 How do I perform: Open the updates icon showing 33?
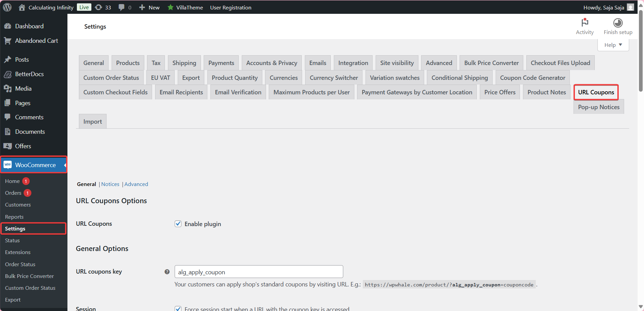point(98,7)
